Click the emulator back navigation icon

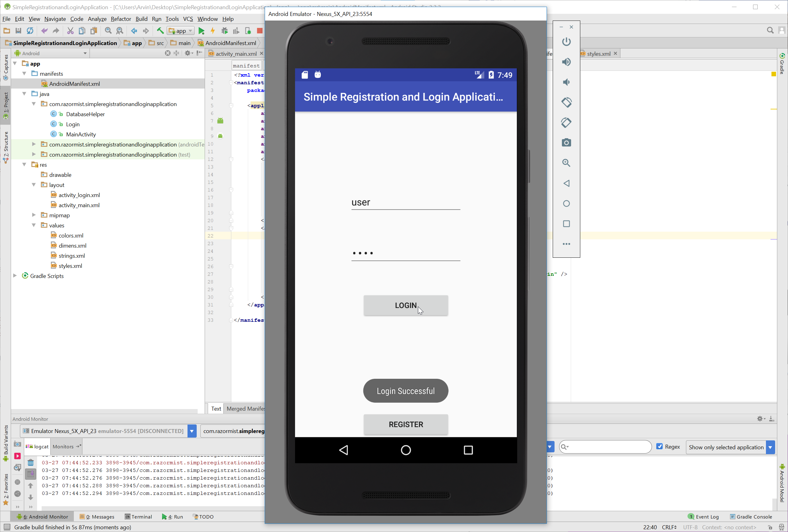[x=344, y=450]
